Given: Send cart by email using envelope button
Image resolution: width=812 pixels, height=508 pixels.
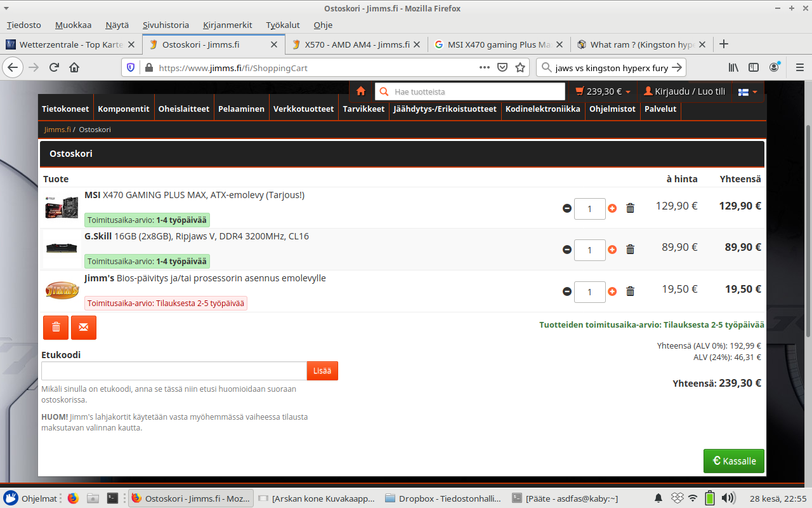Looking at the screenshot, I should click(84, 327).
